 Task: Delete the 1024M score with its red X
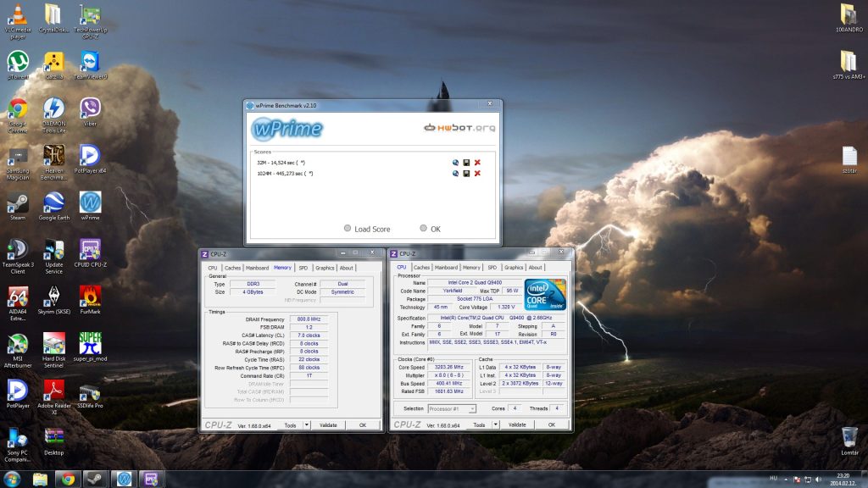[x=477, y=174]
